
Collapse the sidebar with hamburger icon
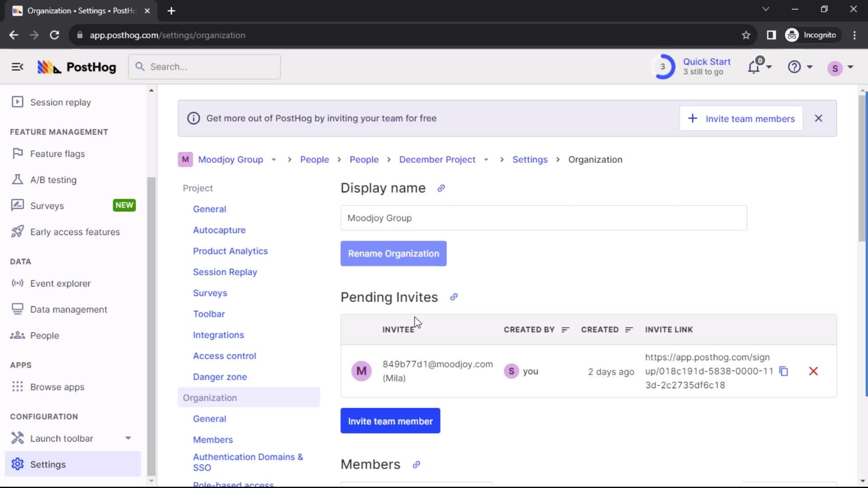(x=17, y=67)
